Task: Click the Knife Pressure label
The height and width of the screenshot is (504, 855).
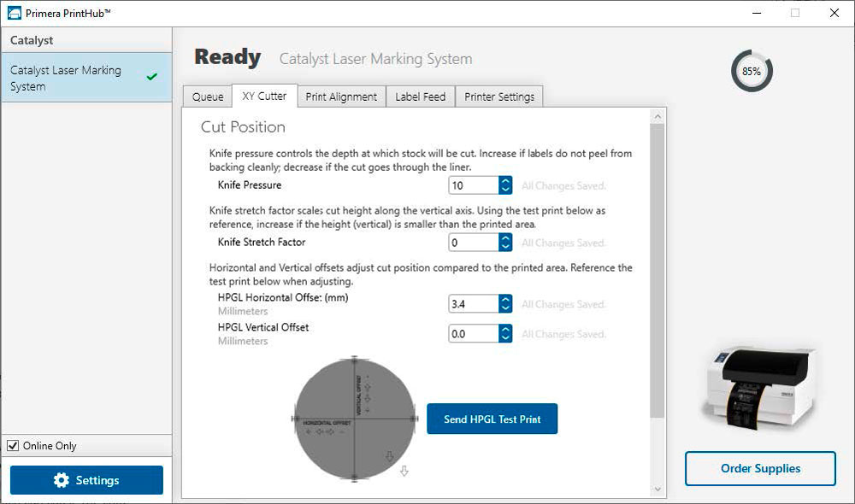Action: [x=250, y=185]
